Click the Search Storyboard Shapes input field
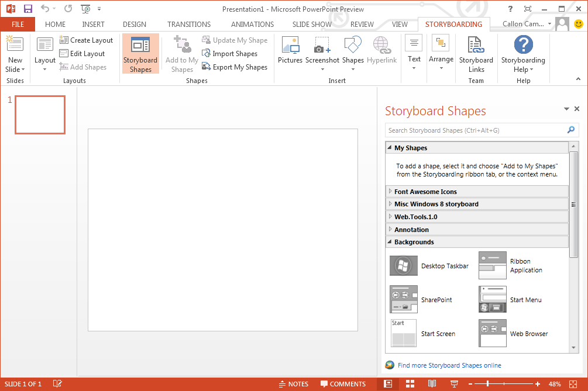The width and height of the screenshot is (588, 391). click(475, 130)
